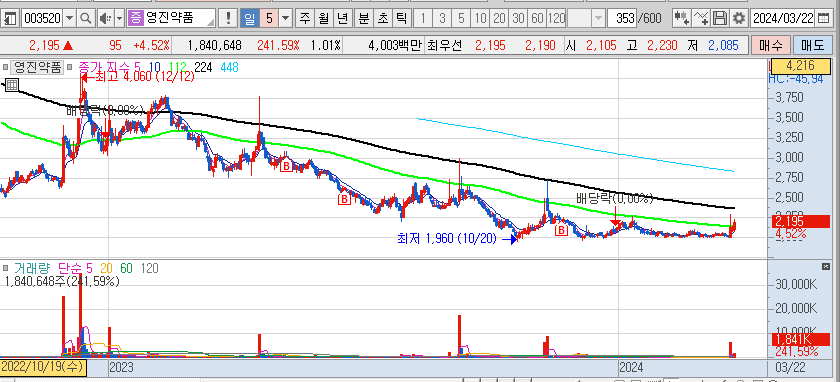Click the small square before 영진약품 legend
Image resolution: width=840 pixels, height=382 pixels.
[5, 68]
